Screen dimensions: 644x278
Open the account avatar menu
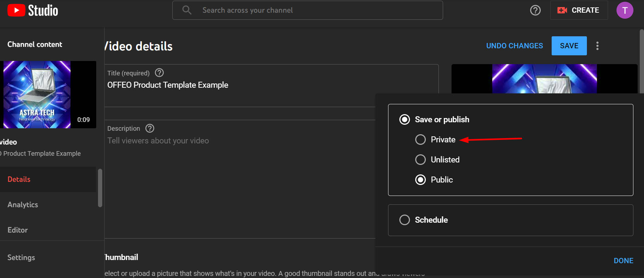tap(625, 10)
